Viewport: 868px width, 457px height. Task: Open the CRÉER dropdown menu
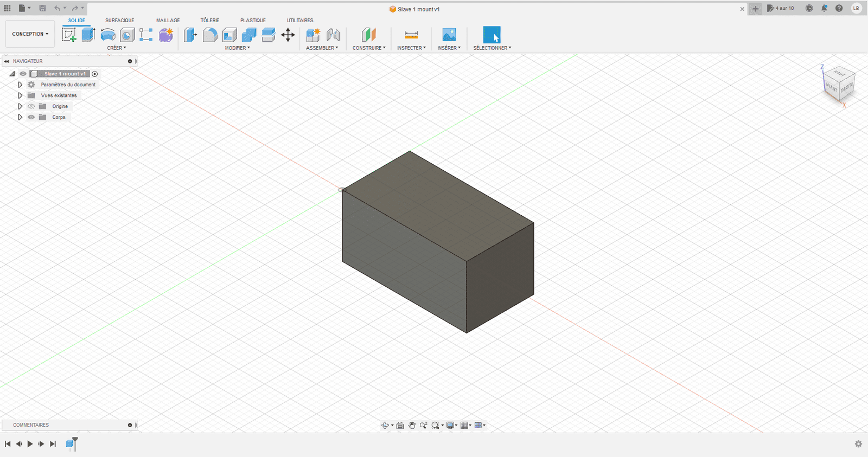[x=116, y=48]
